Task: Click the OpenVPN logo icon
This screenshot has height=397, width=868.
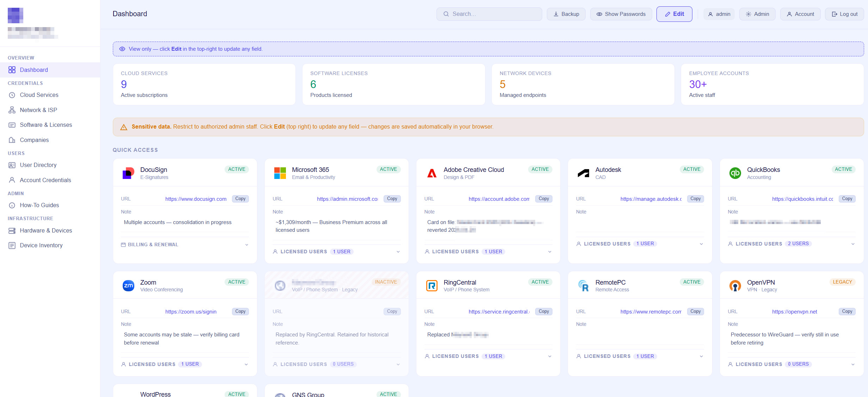Action: coord(735,286)
